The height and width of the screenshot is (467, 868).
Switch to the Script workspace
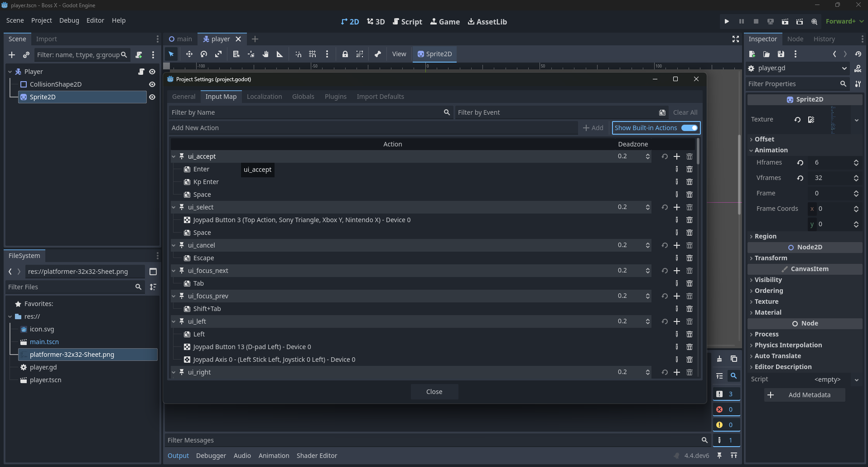407,21
